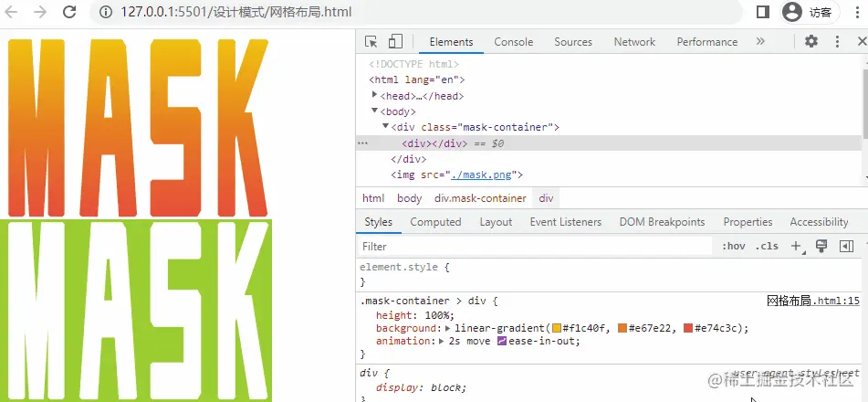The image size is (868, 402).
Task: Open DevTools settings gear
Action: click(811, 41)
